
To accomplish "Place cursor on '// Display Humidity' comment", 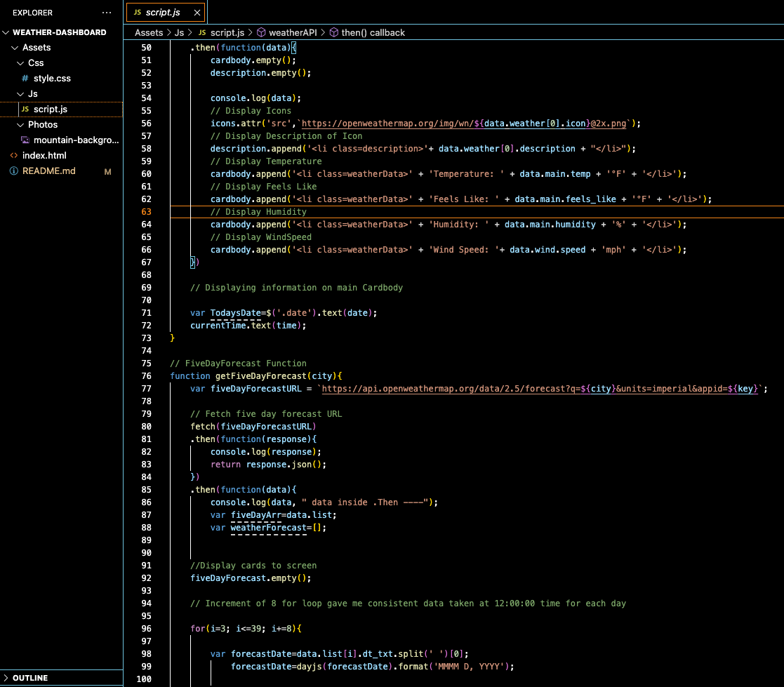I will tap(258, 212).
